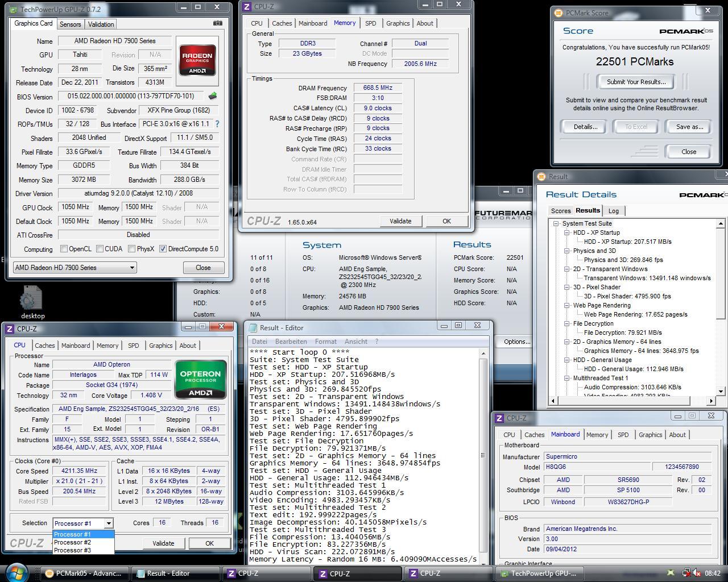The height and width of the screenshot is (582, 728).
Task: Collapse the System Test Suite tree node
Action: [x=557, y=223]
